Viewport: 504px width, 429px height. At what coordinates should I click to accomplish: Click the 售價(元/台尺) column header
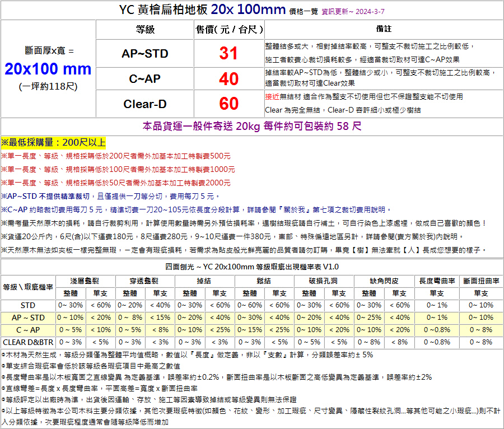(x=228, y=29)
